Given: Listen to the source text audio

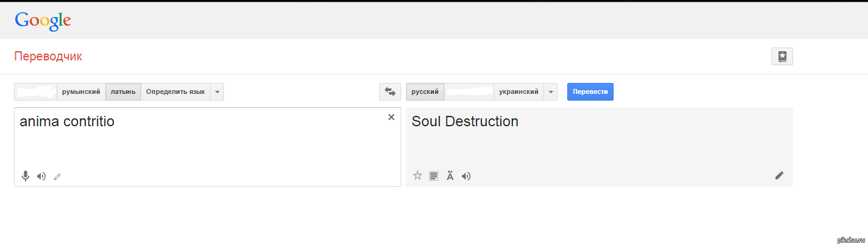Looking at the screenshot, I should 41,176.
